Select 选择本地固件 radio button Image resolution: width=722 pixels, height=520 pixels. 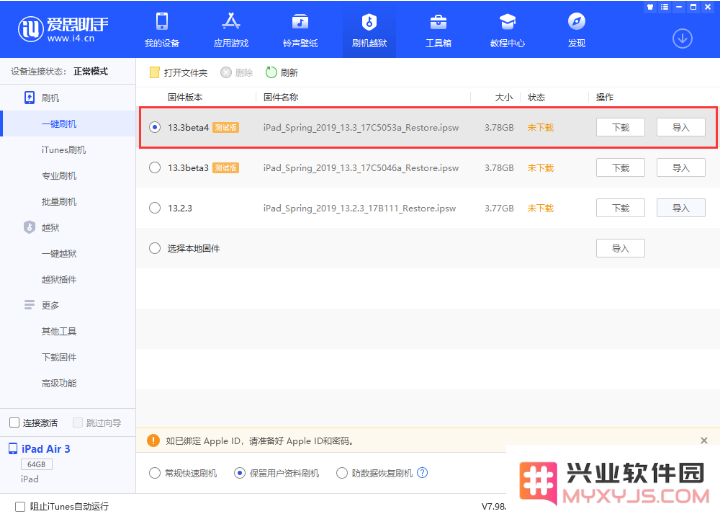pos(155,249)
